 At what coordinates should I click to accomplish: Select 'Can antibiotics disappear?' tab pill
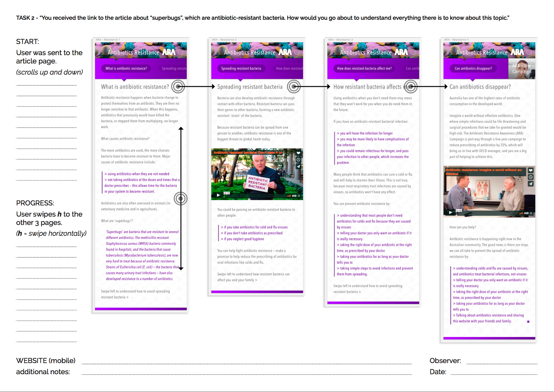coord(473,69)
